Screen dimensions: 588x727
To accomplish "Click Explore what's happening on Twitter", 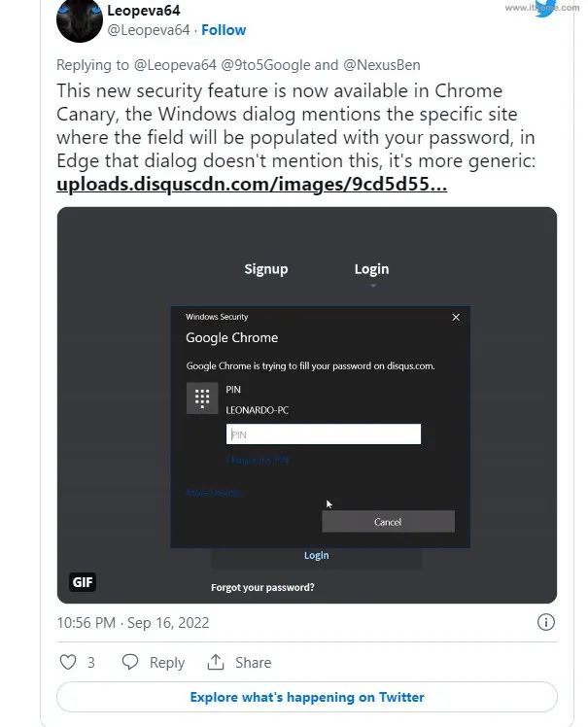I will [x=307, y=697].
